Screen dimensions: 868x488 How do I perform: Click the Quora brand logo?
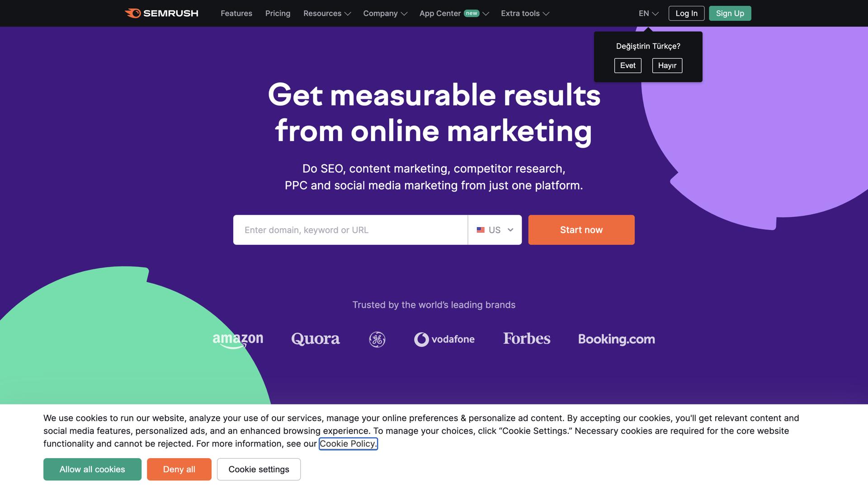(x=316, y=338)
